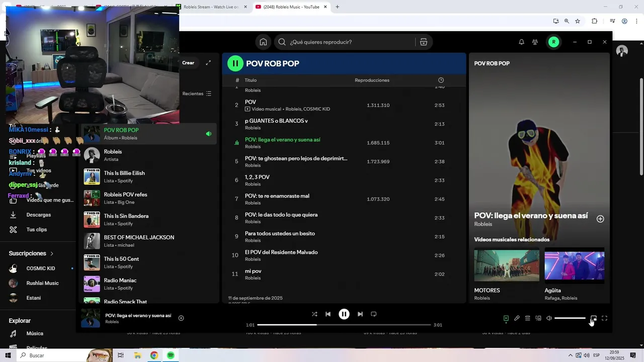The height and width of the screenshot is (362, 644).
Task: Open the MOTORES music video thumbnail
Action: tap(507, 265)
